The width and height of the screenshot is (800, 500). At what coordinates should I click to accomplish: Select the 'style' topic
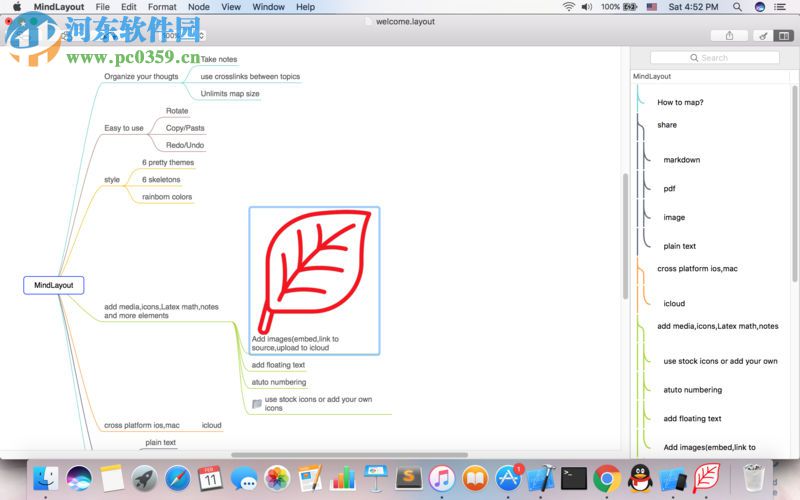[x=112, y=180]
